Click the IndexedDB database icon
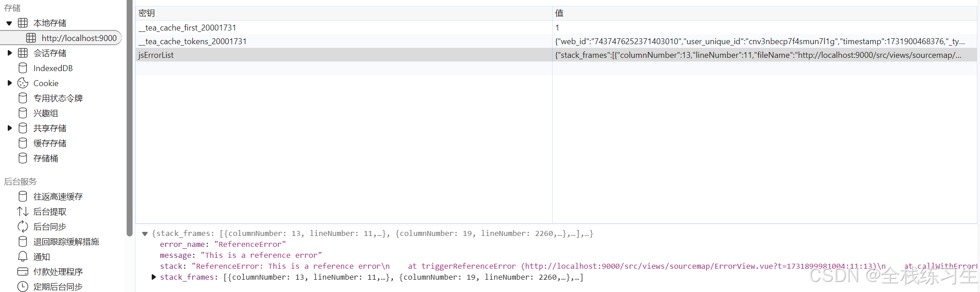 coord(23,68)
